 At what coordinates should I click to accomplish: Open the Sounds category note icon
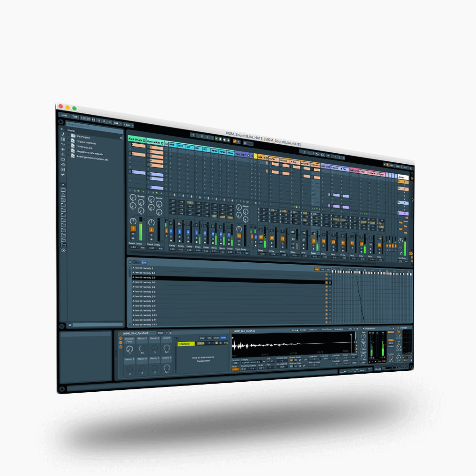63,134
